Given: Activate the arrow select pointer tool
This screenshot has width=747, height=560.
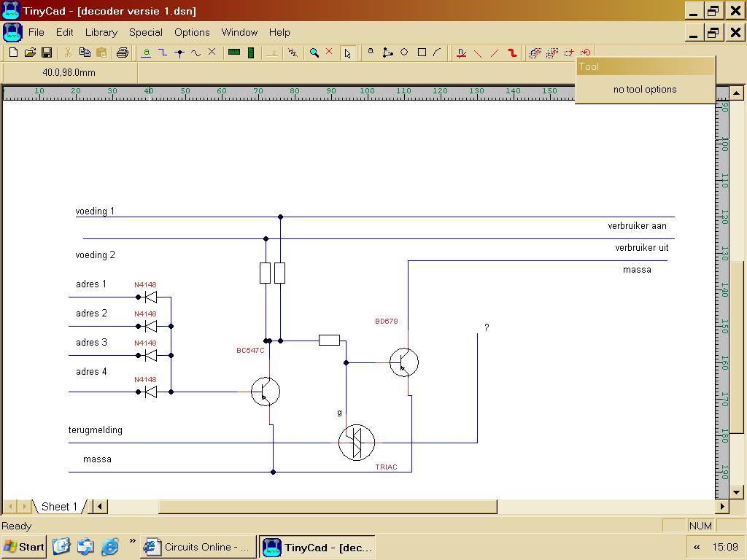Looking at the screenshot, I should point(348,52).
